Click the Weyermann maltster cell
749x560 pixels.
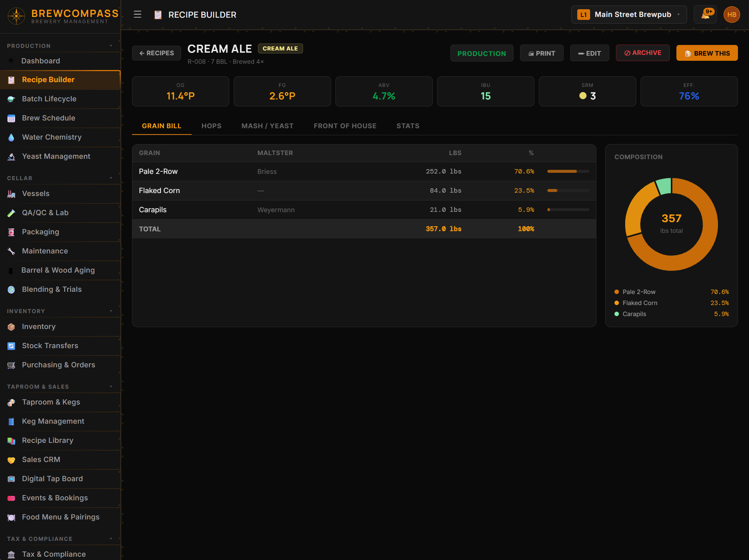point(276,210)
